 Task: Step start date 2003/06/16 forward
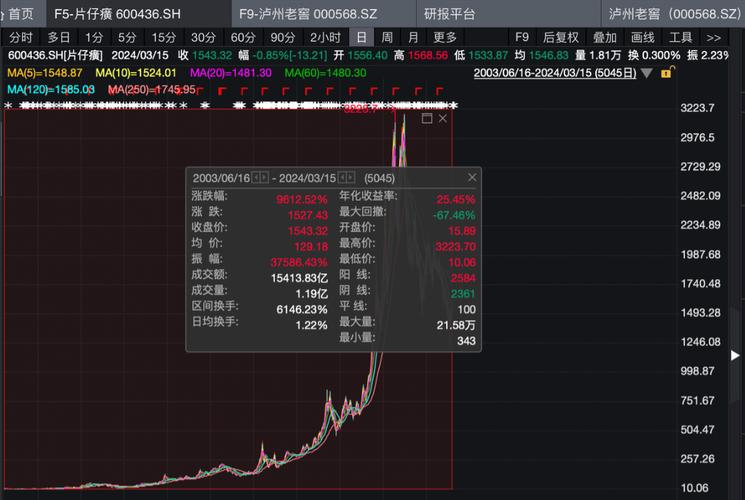coord(264,178)
